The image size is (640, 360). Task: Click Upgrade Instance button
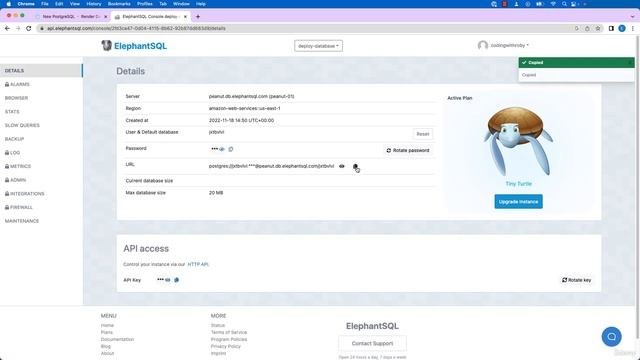(x=518, y=202)
